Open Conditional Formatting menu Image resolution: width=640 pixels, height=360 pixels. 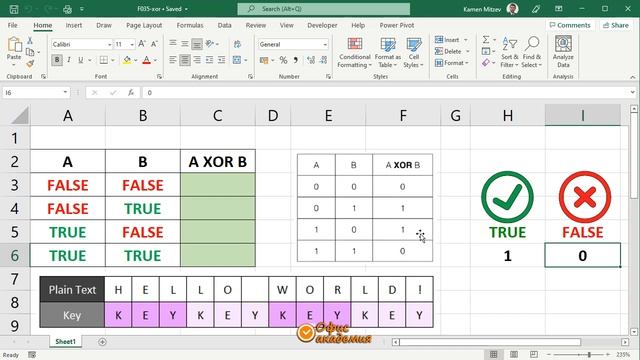point(355,52)
